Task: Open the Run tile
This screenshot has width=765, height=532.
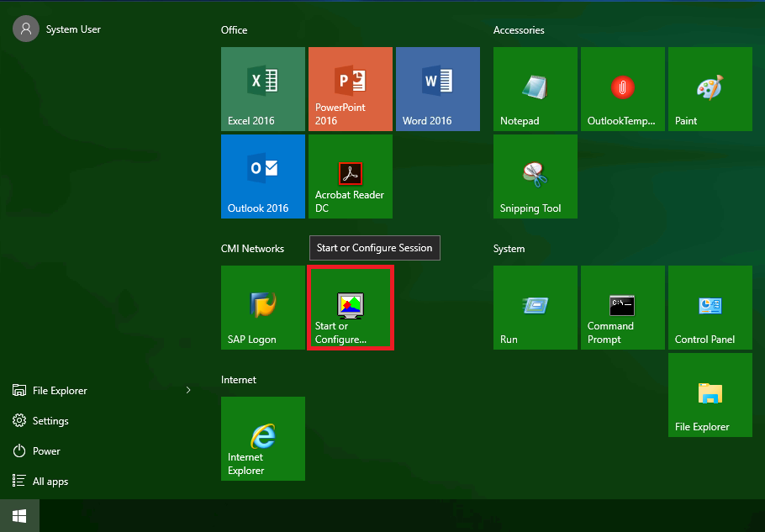Action: point(535,308)
